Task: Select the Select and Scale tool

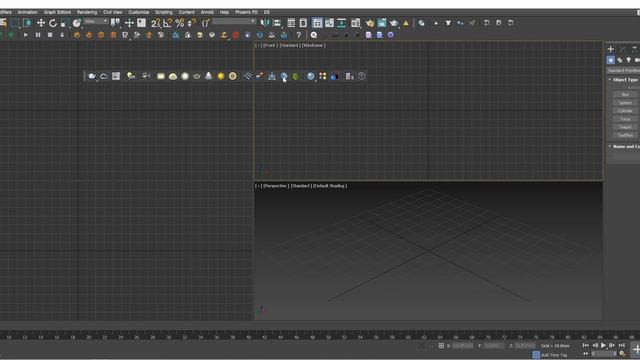Action: (64, 23)
